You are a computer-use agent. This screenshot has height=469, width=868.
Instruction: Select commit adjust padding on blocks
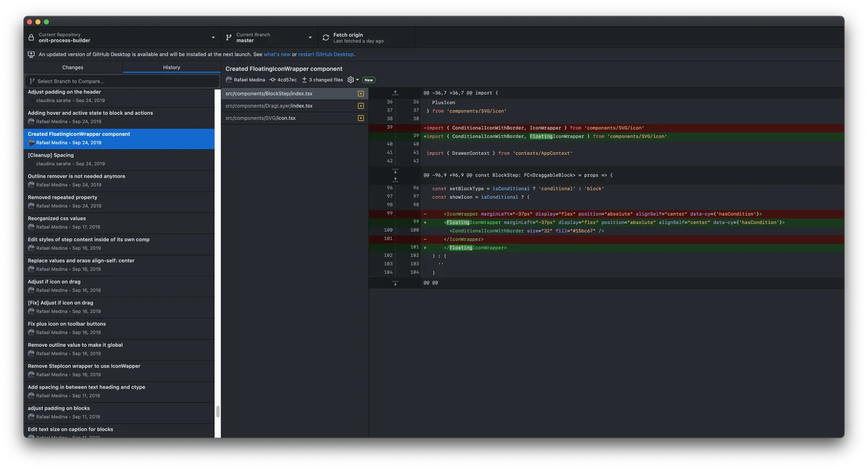119,413
